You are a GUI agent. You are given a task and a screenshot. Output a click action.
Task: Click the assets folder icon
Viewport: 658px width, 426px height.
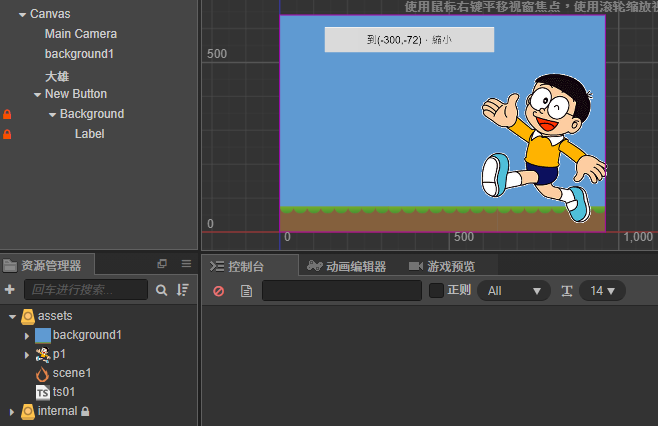click(28, 316)
